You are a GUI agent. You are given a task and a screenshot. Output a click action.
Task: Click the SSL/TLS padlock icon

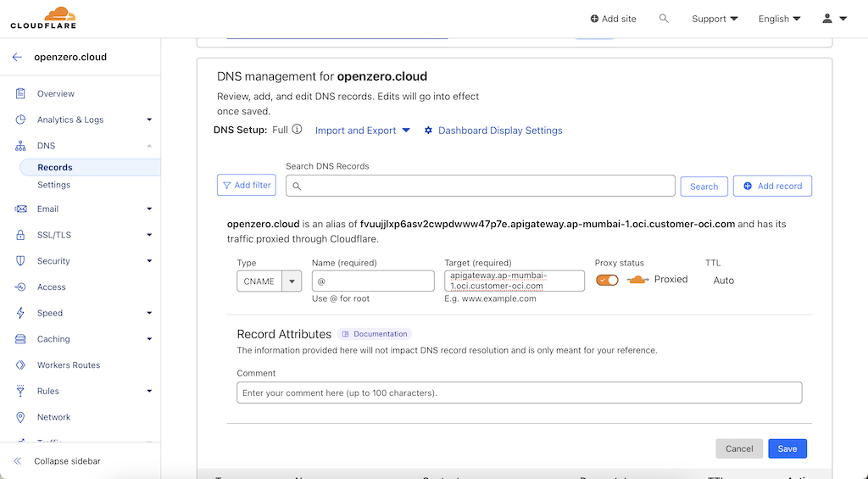click(20, 235)
